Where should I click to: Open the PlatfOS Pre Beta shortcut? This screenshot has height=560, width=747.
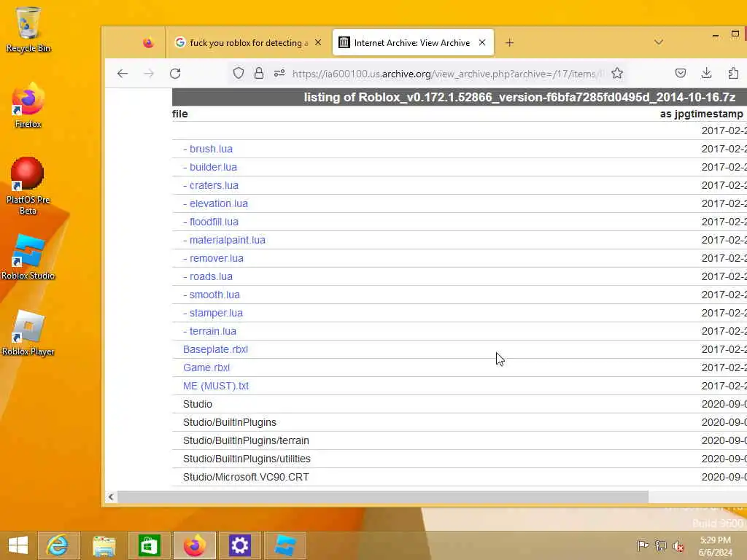(x=28, y=186)
